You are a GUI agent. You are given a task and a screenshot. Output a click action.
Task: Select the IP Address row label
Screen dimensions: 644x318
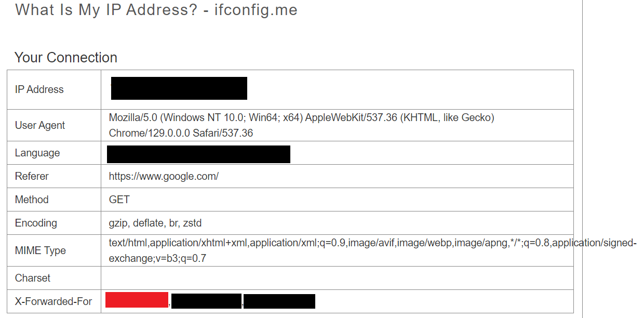pos(39,89)
